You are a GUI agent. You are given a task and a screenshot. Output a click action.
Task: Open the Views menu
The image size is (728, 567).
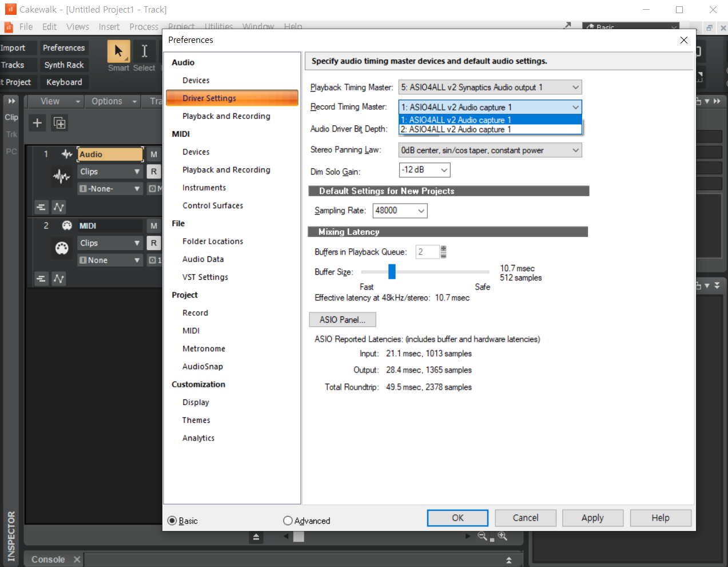coord(78,27)
